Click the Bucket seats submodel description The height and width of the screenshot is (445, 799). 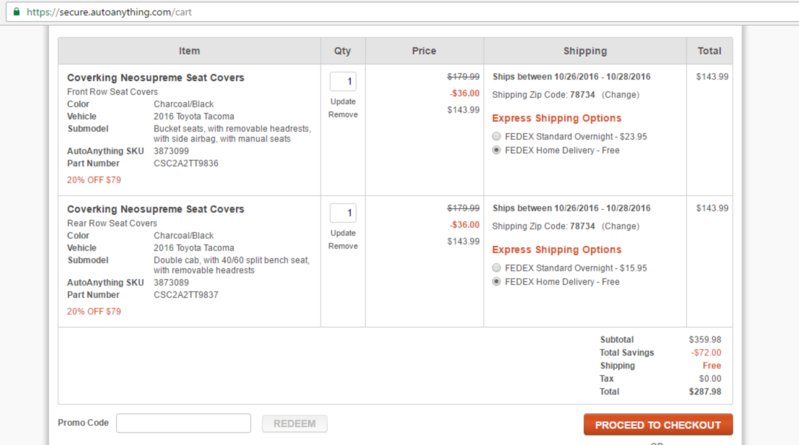coord(232,134)
